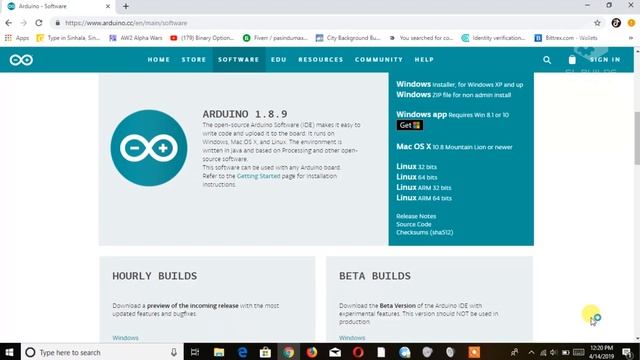
Task: Click the browser back arrow
Action: 9,23
